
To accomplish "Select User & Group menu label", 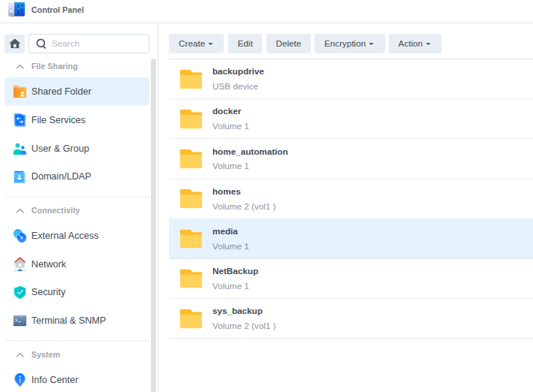I will pos(60,149).
